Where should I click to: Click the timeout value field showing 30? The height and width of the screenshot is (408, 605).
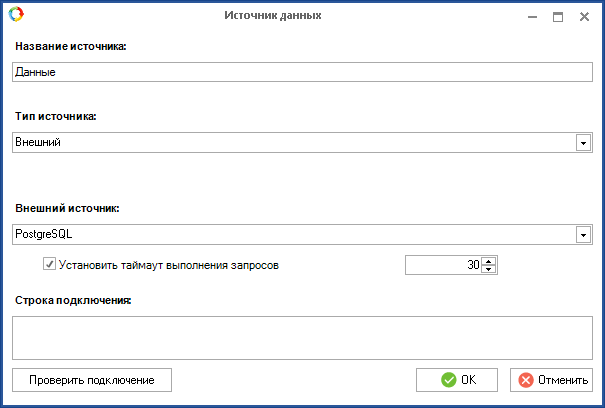tap(443, 265)
